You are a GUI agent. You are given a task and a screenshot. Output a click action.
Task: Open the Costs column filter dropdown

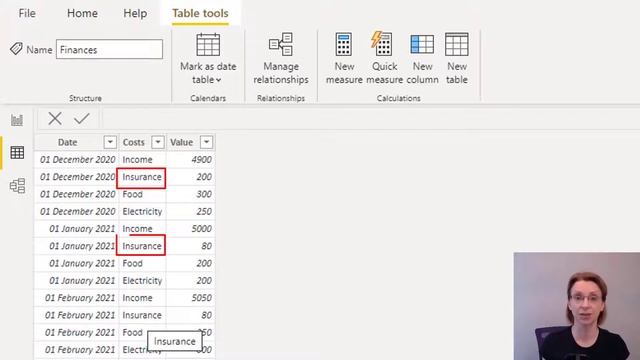click(x=158, y=142)
